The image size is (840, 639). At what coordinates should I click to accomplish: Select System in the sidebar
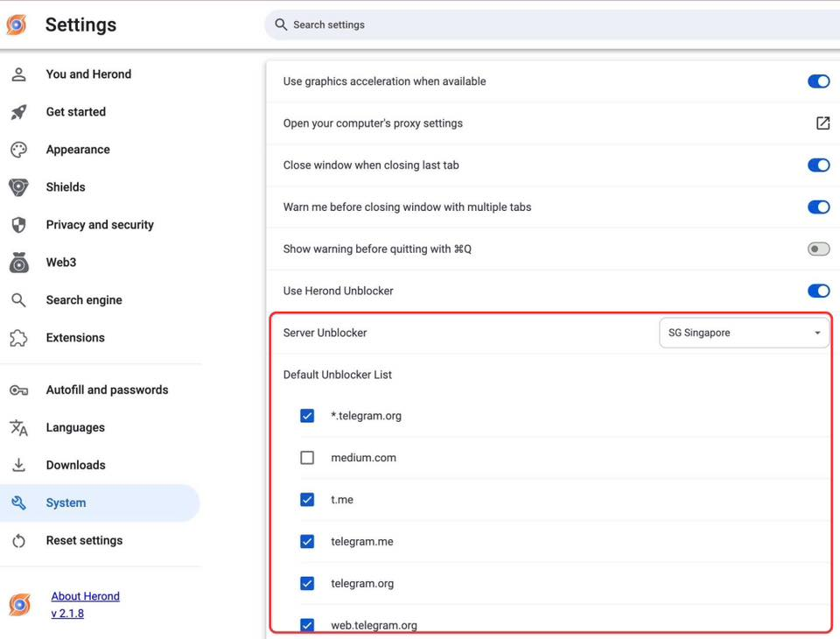point(100,502)
